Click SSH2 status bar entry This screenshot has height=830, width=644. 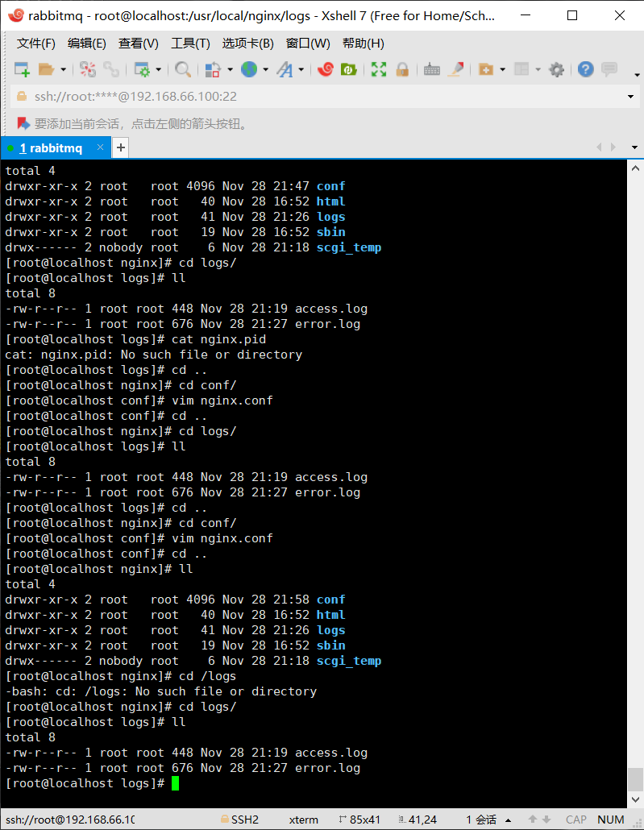pos(240,820)
